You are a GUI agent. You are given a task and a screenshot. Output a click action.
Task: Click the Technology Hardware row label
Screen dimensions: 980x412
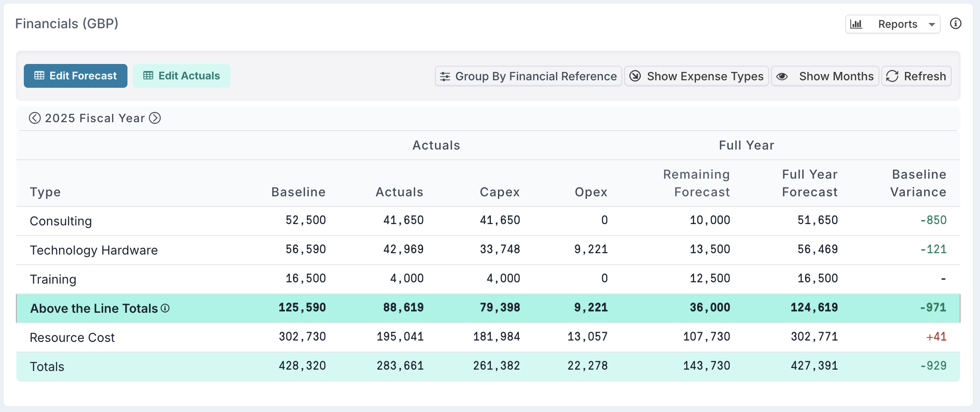click(94, 250)
